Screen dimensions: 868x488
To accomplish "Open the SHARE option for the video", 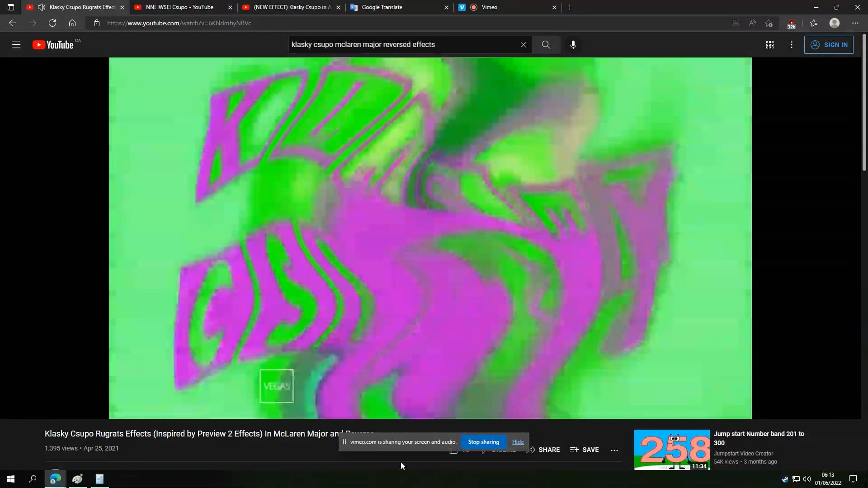I will (x=543, y=450).
